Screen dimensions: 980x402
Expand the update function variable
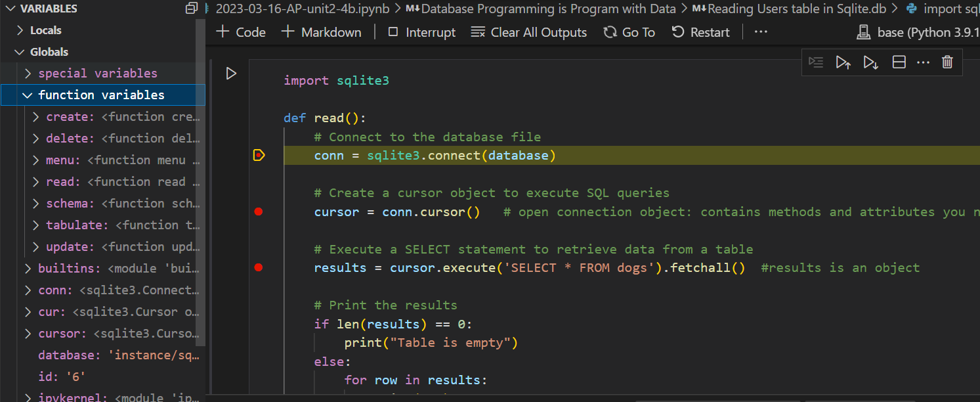[36, 247]
